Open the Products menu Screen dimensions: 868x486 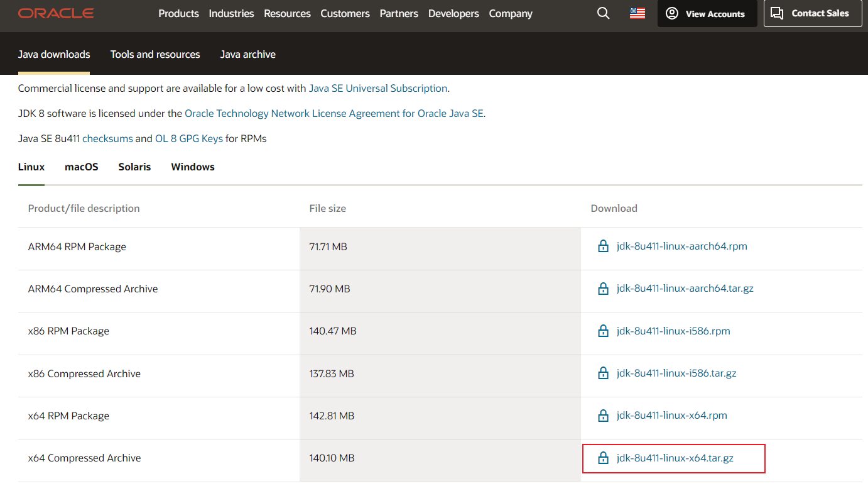click(178, 13)
